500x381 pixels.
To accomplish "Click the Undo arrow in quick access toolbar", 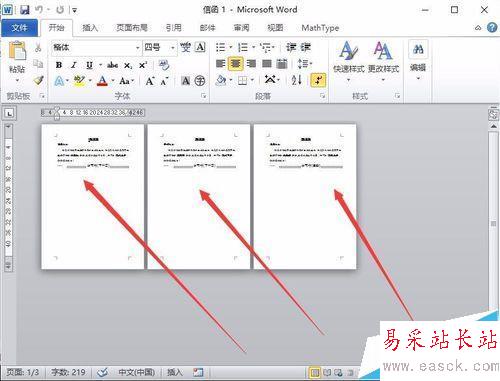I will point(39,9).
